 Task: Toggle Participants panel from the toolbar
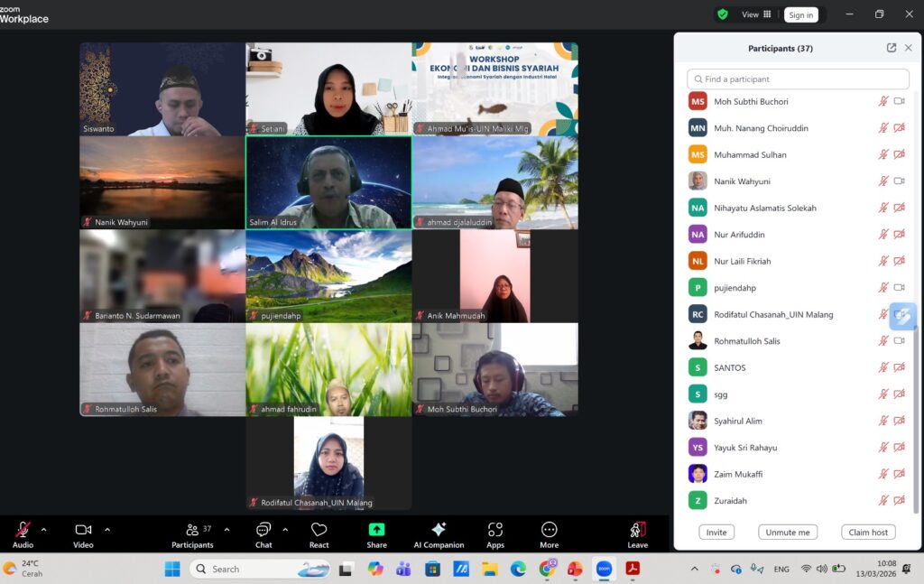(192, 530)
